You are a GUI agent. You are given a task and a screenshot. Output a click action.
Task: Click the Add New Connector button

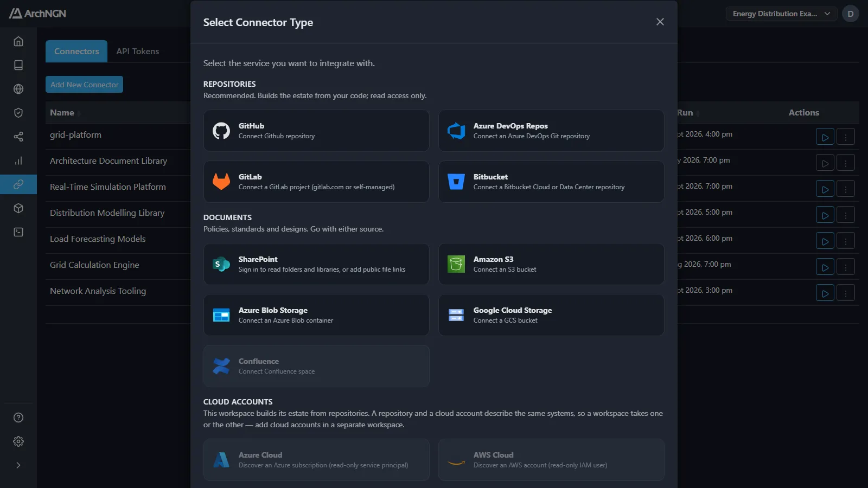tap(84, 85)
